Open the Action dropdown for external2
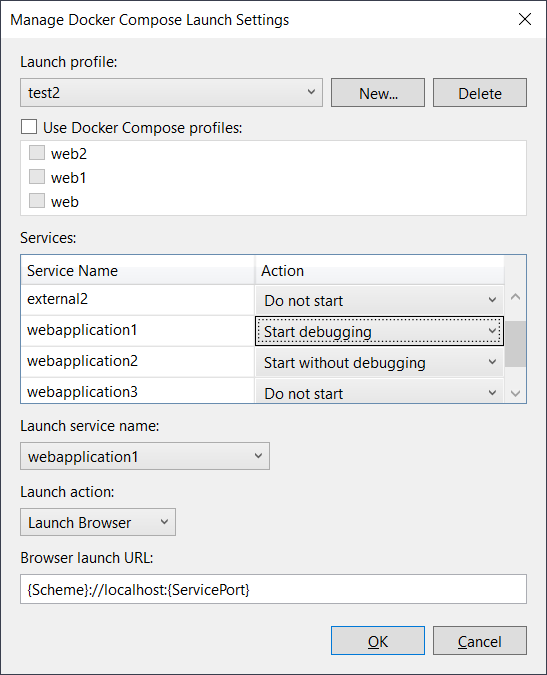Viewport: 547px width, 675px height. coord(379,300)
